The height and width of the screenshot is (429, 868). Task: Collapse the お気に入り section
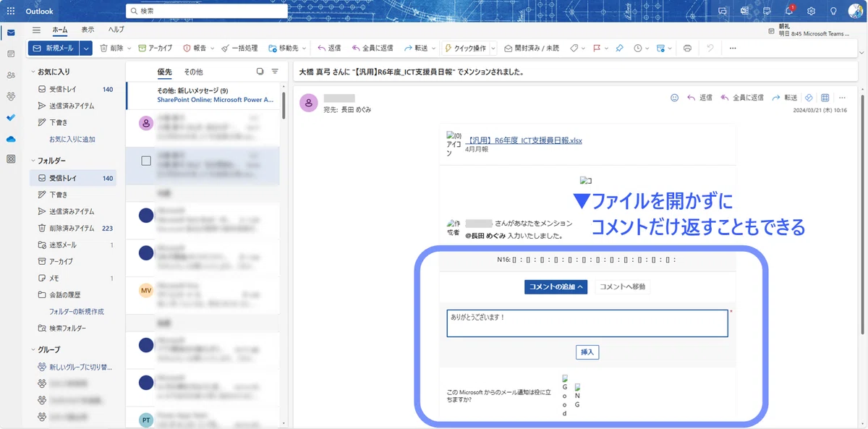pyautogui.click(x=33, y=72)
